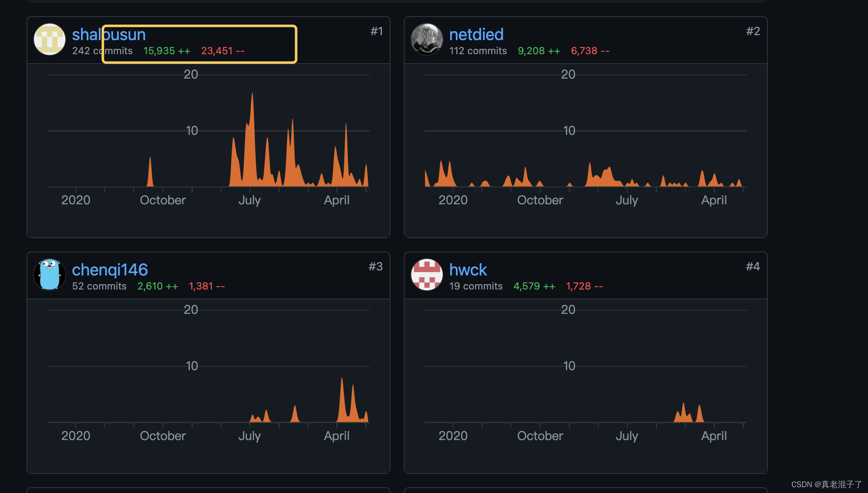Click the April axis label in chenqi146's chart
This screenshot has width=868, height=493.
pyautogui.click(x=337, y=436)
